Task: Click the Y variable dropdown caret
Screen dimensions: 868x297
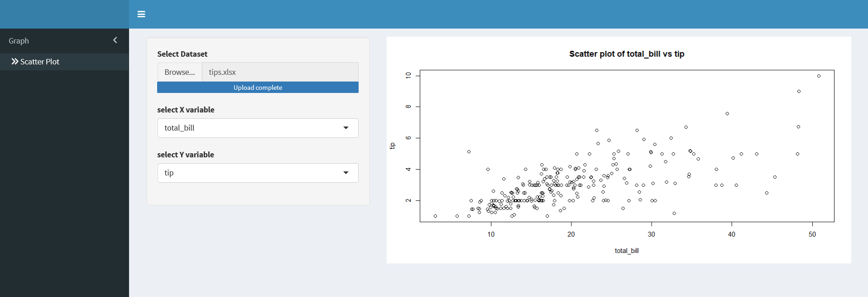Action: 346,173
